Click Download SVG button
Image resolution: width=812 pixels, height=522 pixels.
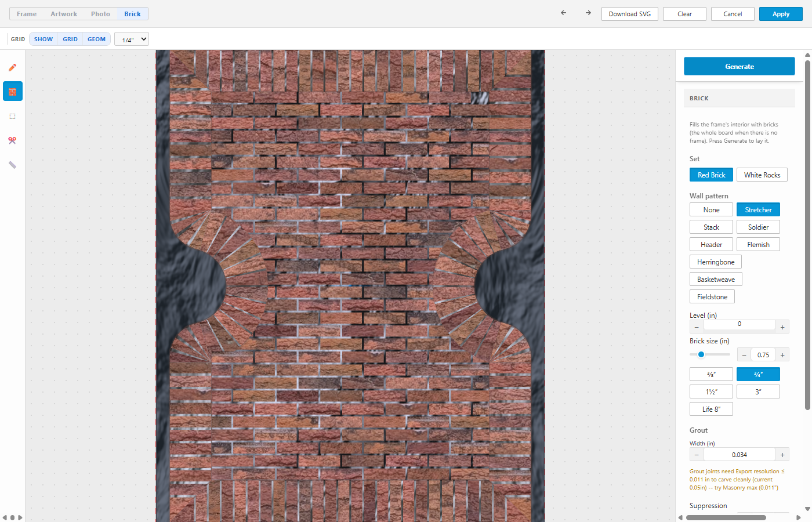[630, 14]
